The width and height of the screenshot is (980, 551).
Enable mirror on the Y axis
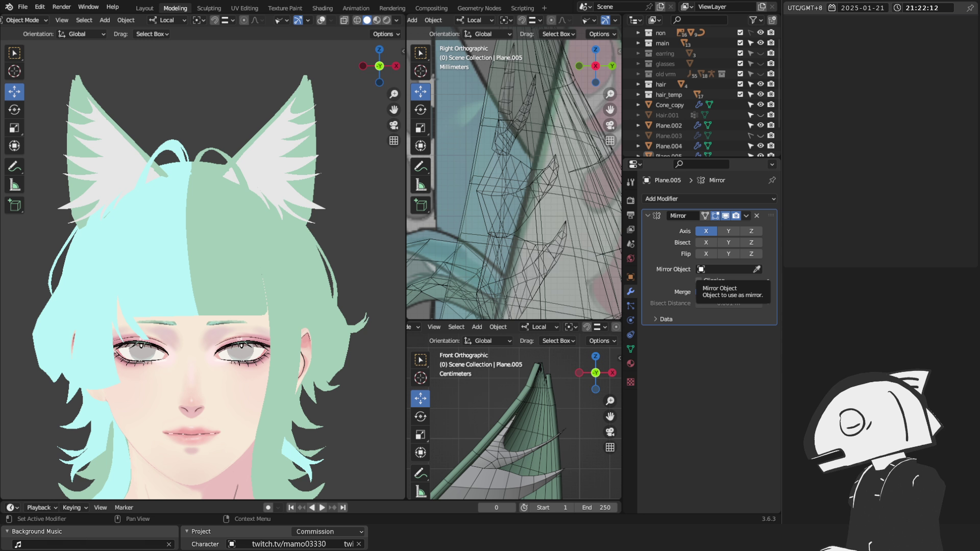tap(728, 231)
